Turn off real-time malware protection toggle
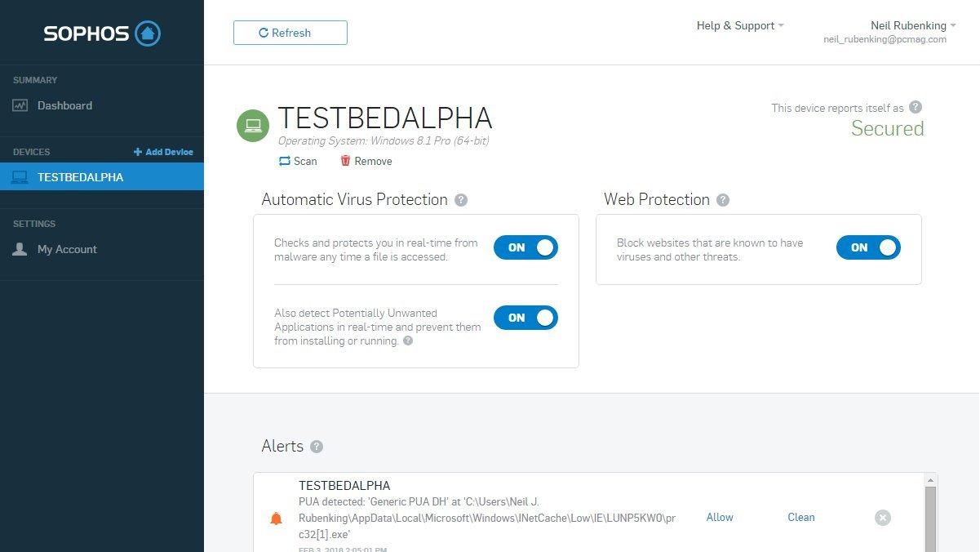Image resolution: width=980 pixels, height=552 pixels. 525,247
